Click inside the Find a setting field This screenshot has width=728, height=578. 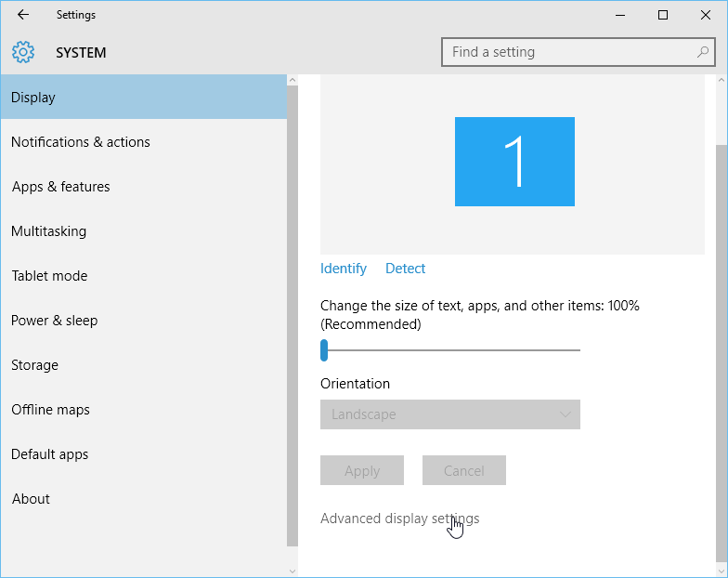pyautogui.click(x=578, y=52)
